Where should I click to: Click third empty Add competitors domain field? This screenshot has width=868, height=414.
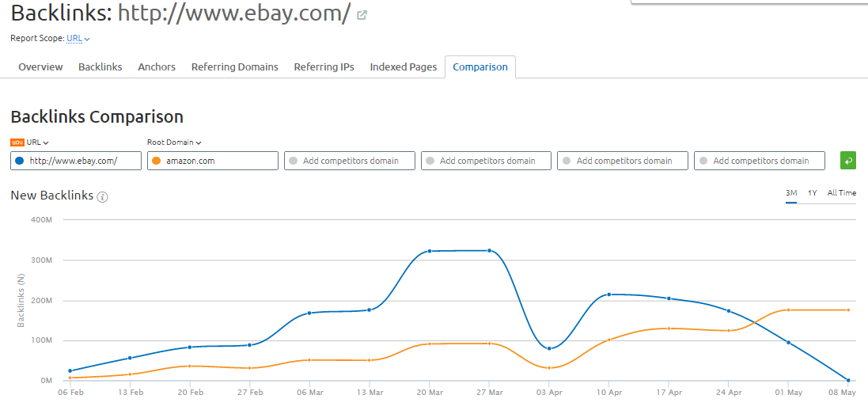623,161
